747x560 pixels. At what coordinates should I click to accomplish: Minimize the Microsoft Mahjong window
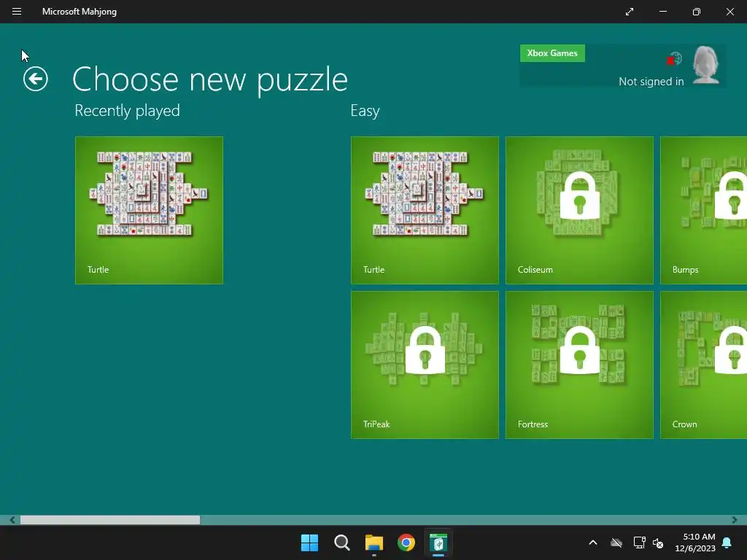pos(662,12)
